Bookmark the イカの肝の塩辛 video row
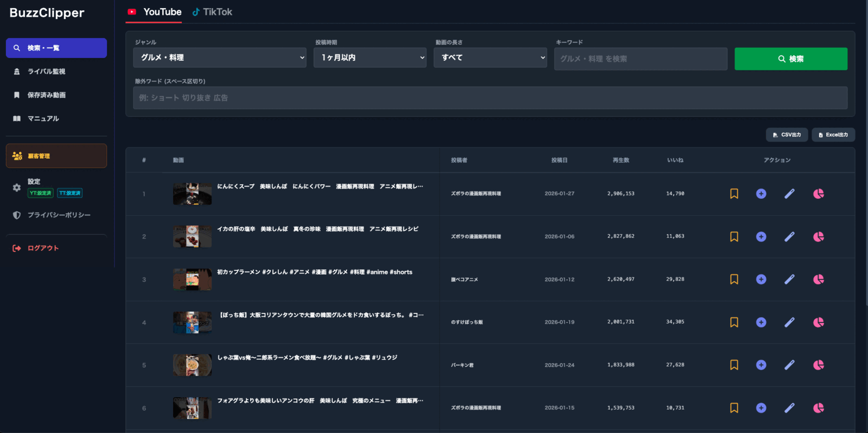Screen dimensions: 868x433 point(734,236)
